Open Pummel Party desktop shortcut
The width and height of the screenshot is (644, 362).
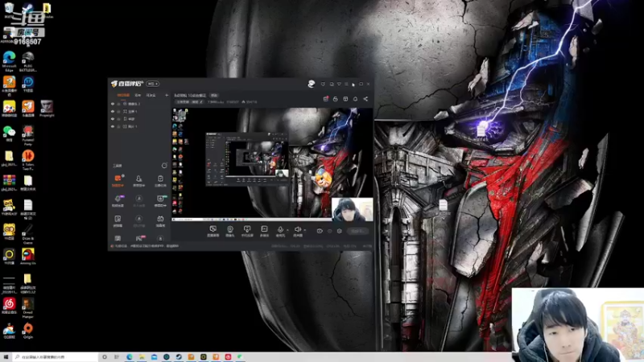click(28, 135)
